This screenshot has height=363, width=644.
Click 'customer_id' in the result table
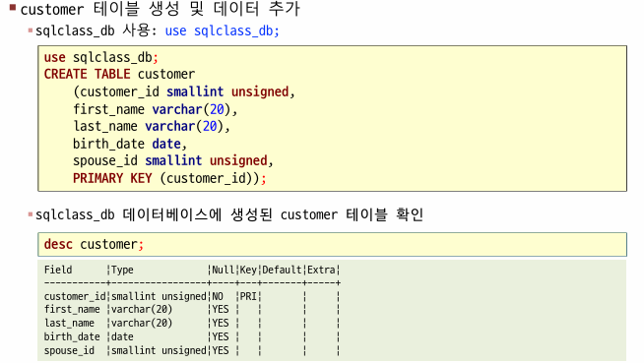pos(75,296)
